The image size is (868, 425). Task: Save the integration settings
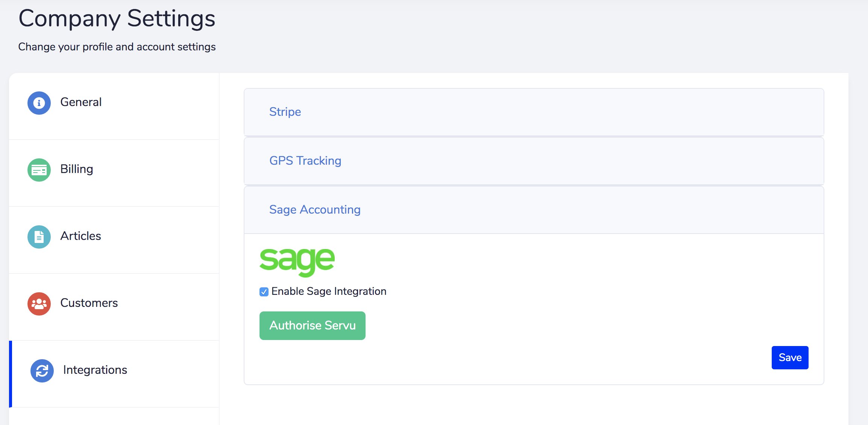pos(790,358)
